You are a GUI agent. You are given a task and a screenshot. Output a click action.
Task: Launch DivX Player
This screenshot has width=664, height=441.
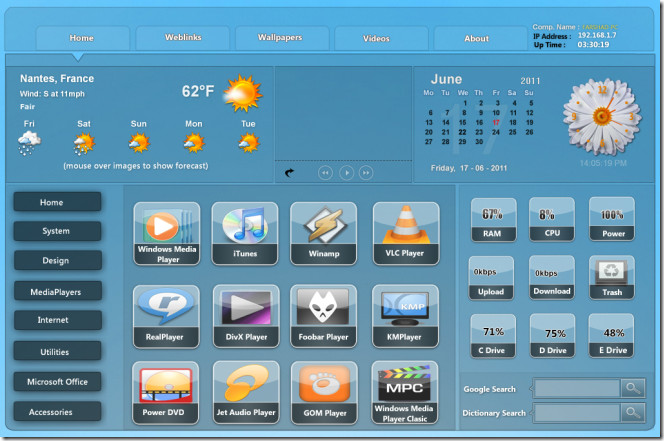click(x=246, y=316)
